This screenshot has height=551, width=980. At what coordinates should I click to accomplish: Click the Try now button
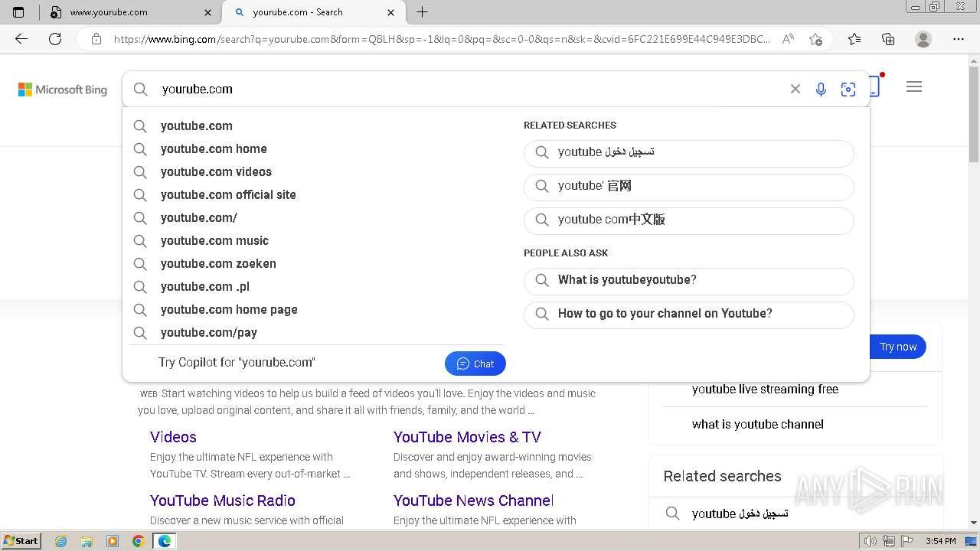(898, 347)
